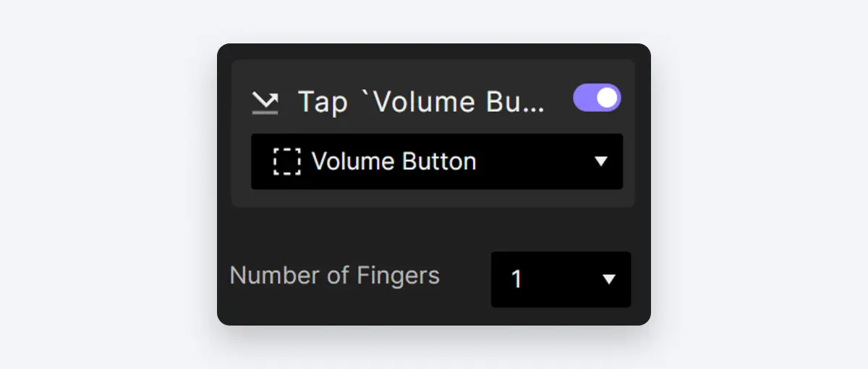Screen dimensions: 868x369
Task: Disable the trigger using the purple switch
Action: (x=597, y=98)
